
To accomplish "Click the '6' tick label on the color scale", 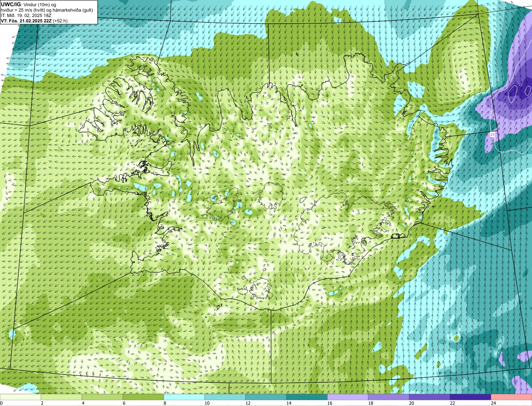I will [x=123, y=403].
